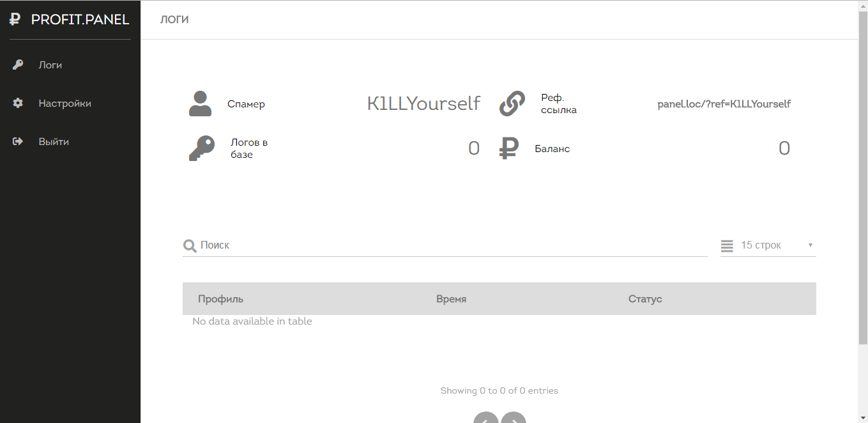Click the ruble logo icon beside PROFIT.PANEL
Viewport: 868px width, 423px height.
point(15,19)
